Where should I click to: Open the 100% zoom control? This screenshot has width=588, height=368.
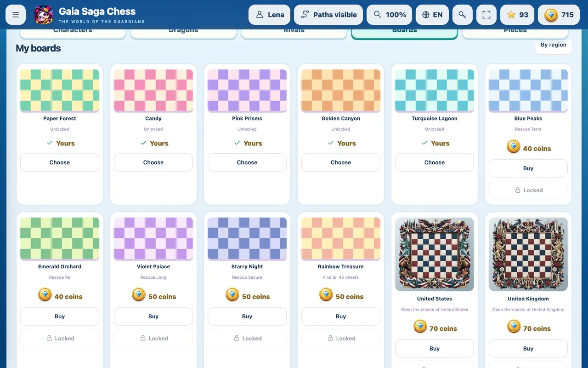point(389,15)
